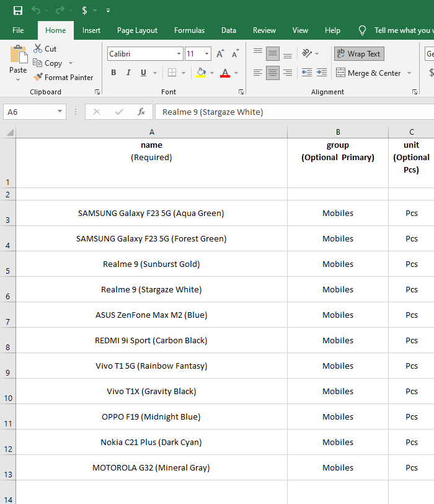Align text to the left

coord(258,73)
